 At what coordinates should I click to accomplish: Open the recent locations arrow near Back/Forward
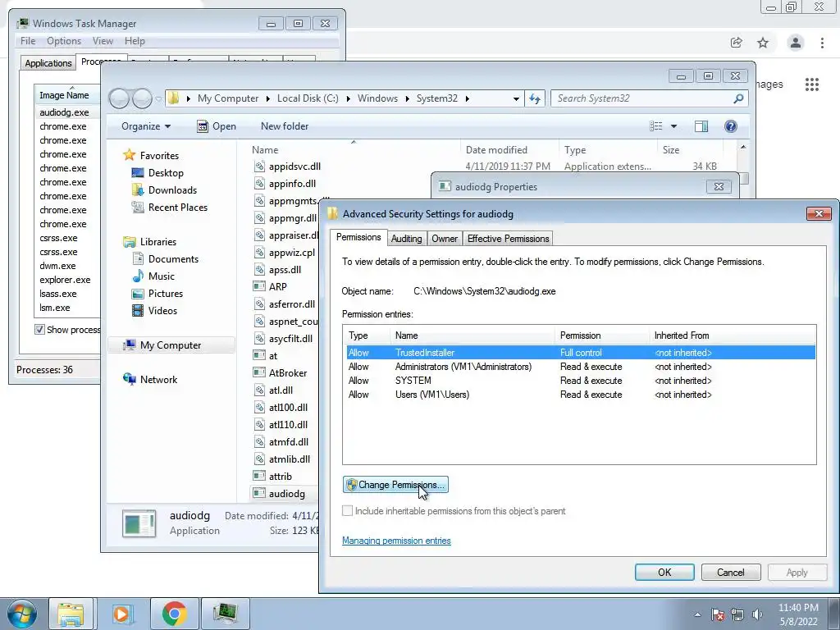tap(158, 98)
